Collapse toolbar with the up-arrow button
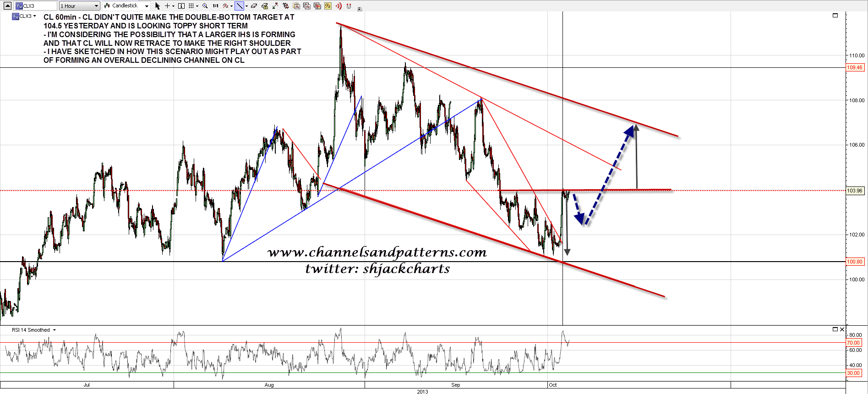Image resolution: width=868 pixels, height=394 pixels. tap(7, 6)
